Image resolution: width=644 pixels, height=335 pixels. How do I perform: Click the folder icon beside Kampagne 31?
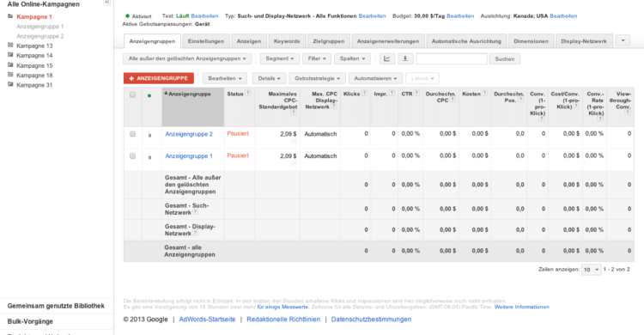(x=10, y=85)
